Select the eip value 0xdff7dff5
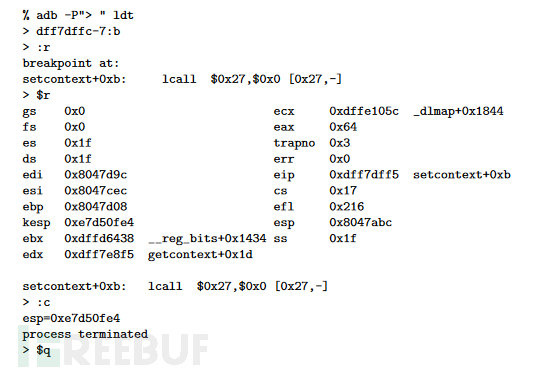 pyautogui.click(x=364, y=175)
